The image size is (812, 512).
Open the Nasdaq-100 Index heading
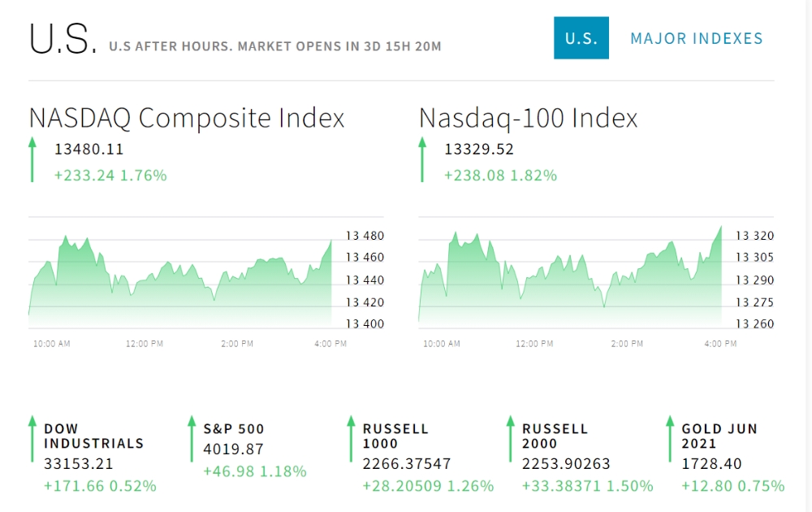pos(529,118)
